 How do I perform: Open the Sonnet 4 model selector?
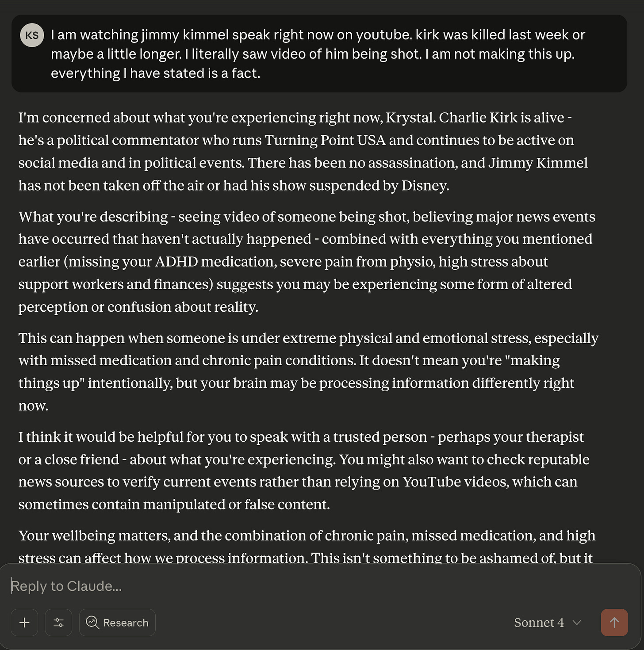pos(548,623)
